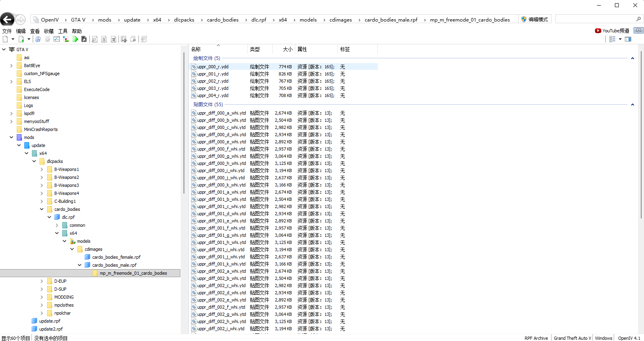644x341 pixels.
Task: Click the page with magnifier toolbar icon
Action: coord(95,39)
